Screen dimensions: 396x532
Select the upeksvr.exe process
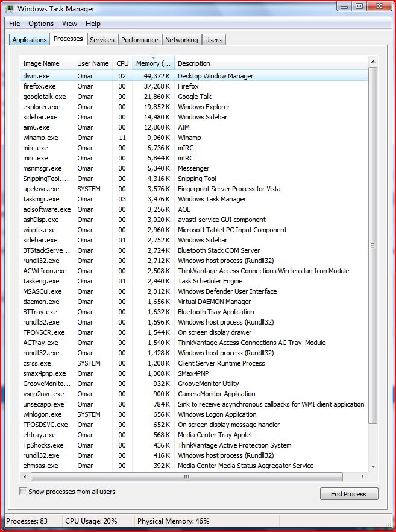[x=193, y=189]
